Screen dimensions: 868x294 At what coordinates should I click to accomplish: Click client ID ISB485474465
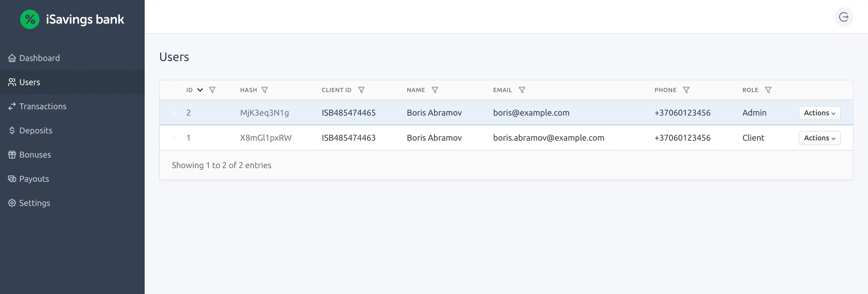348,113
